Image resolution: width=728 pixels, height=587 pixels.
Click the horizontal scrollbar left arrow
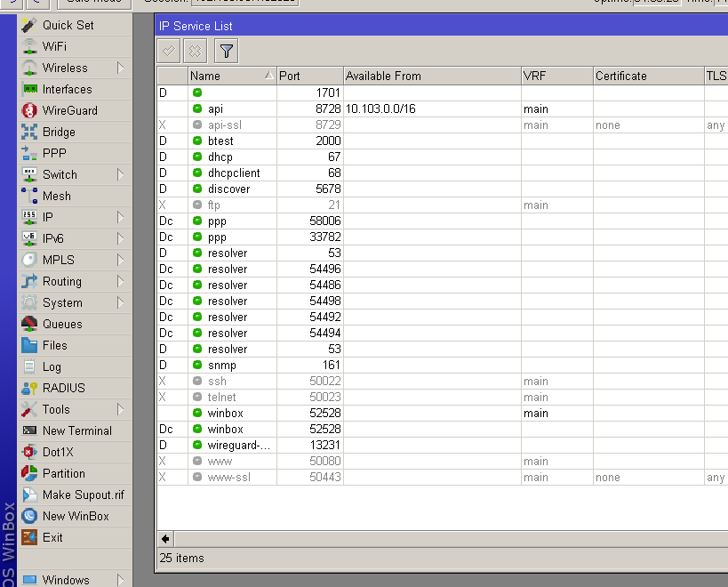(x=165, y=539)
